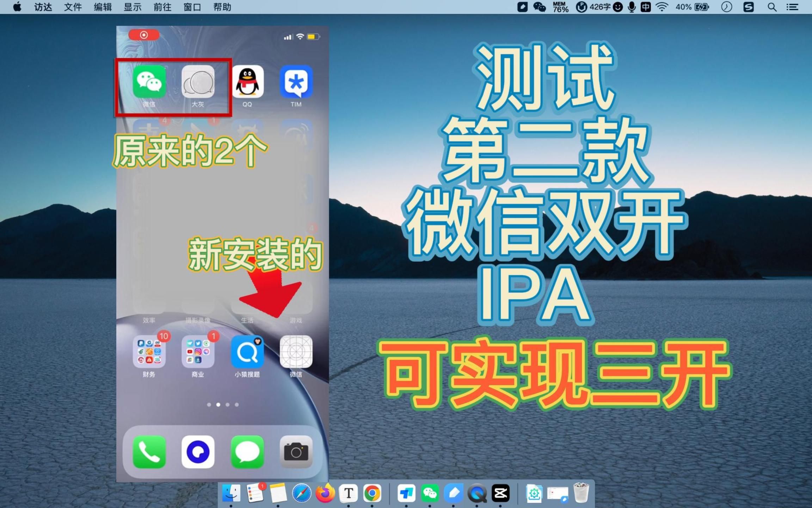
Task: Toggle the microphone status item in menu bar
Action: [633, 7]
